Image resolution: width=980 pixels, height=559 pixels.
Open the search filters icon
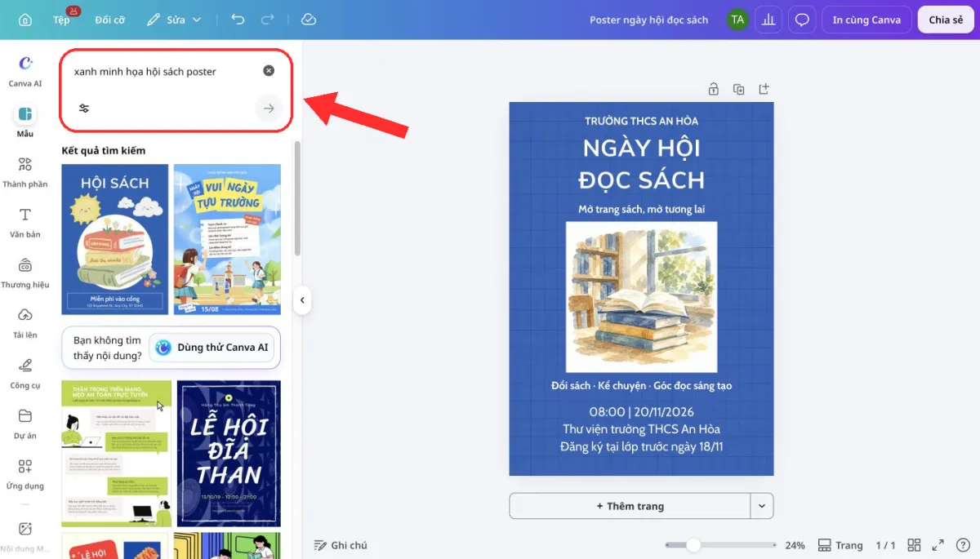click(84, 108)
